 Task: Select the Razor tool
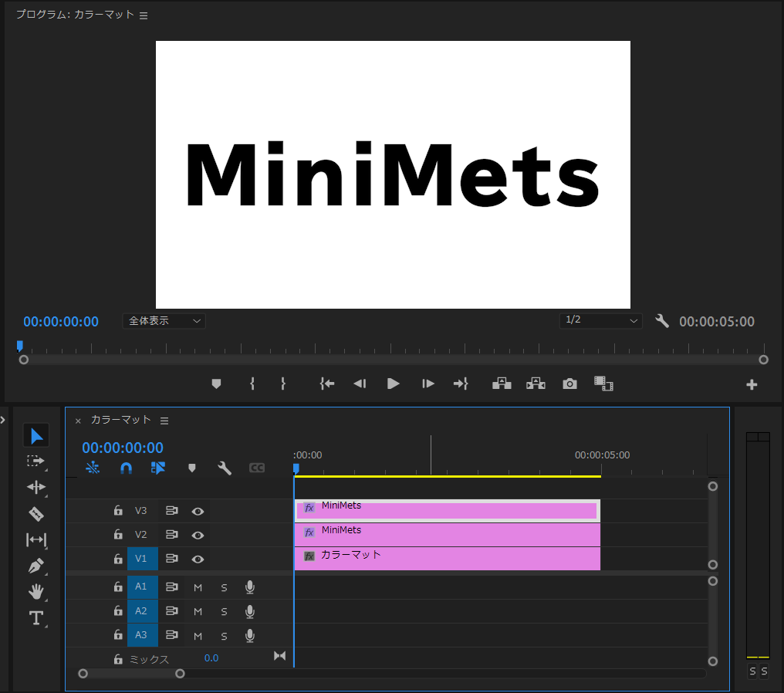pyautogui.click(x=35, y=513)
